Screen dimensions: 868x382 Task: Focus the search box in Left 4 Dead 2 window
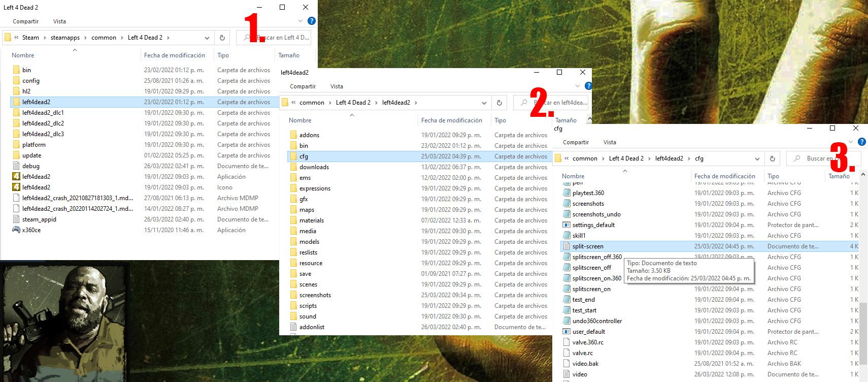coord(274,38)
